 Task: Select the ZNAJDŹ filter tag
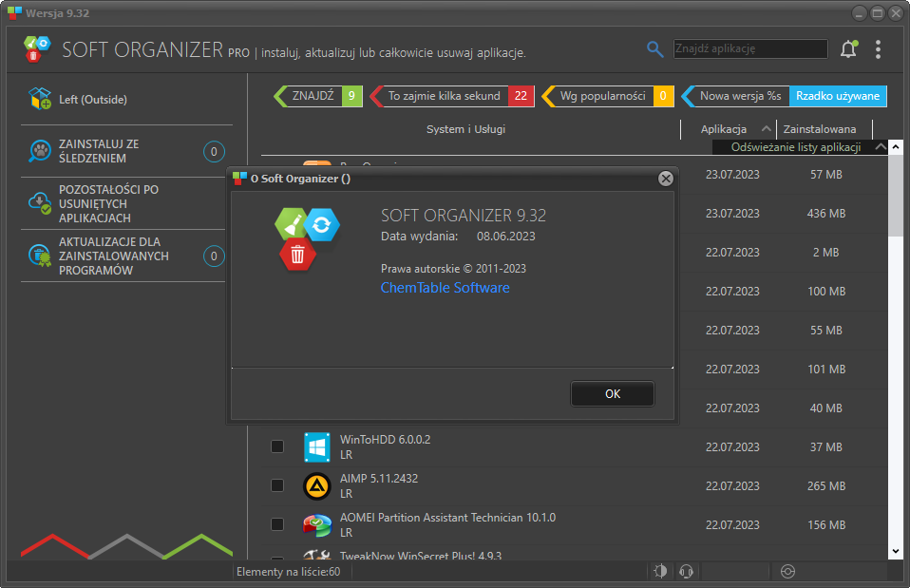pyautogui.click(x=317, y=96)
